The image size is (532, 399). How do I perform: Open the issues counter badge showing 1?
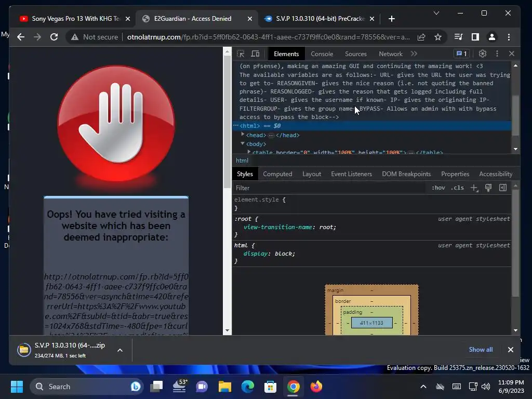462,54
